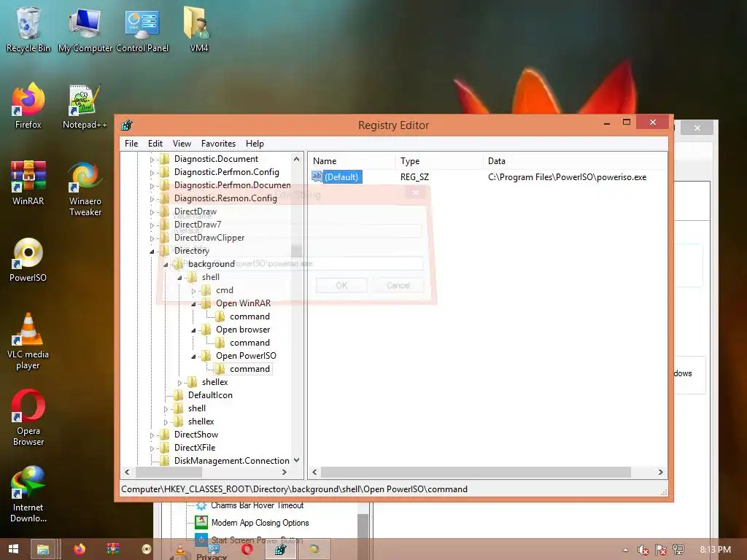Click the poweriso.exe data value

pos(567,176)
